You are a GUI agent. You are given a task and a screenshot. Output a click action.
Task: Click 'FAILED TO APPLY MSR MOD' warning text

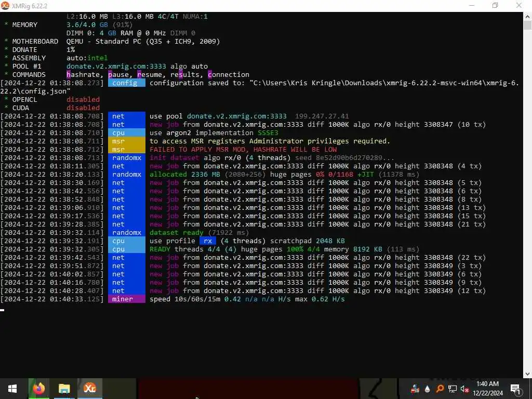coord(243,149)
